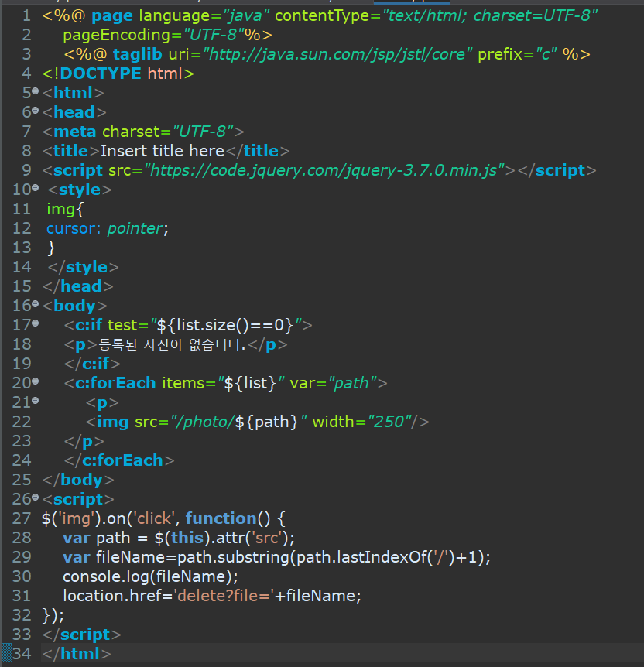
Task: Collapse the c:if fold marker on line 17
Action: coord(36,323)
